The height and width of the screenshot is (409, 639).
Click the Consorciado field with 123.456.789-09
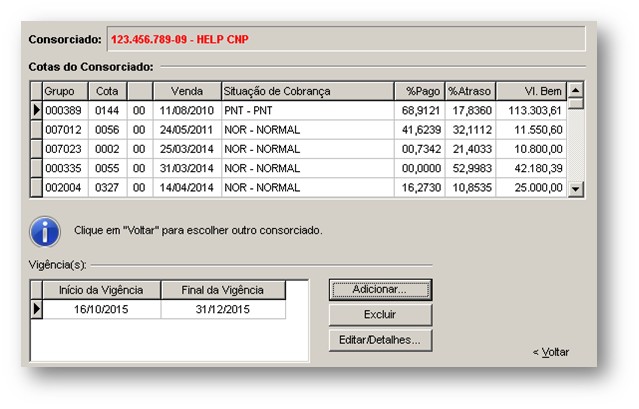(346, 39)
